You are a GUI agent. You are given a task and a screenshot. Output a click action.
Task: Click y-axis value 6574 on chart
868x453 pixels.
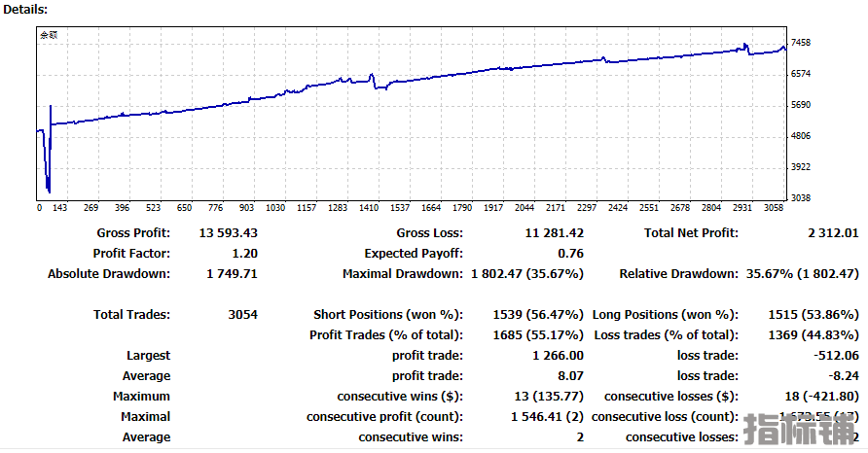[801, 74]
